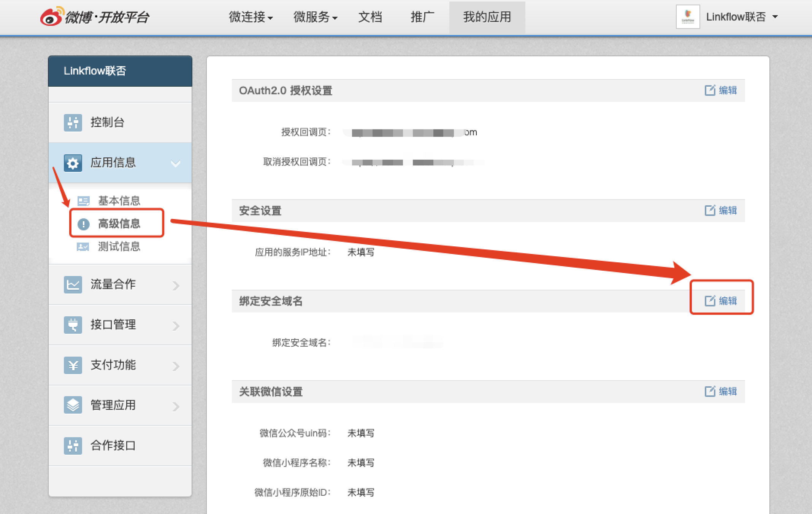Click the account avatar thumbnail
This screenshot has height=514, width=812.
[688, 17]
